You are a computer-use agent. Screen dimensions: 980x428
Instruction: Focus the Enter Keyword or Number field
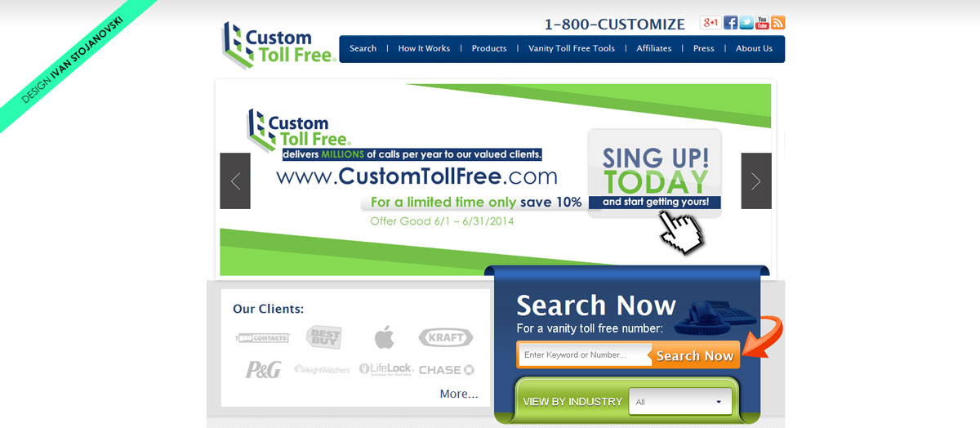click(x=583, y=354)
